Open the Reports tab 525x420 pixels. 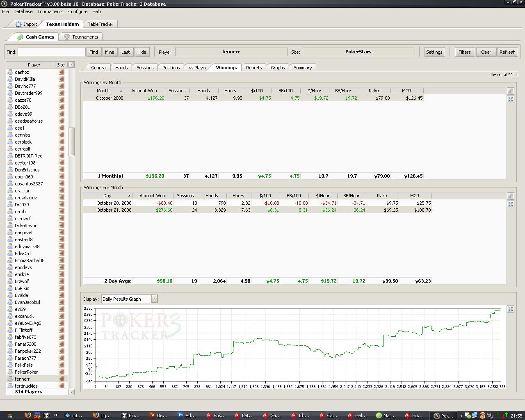click(x=254, y=68)
